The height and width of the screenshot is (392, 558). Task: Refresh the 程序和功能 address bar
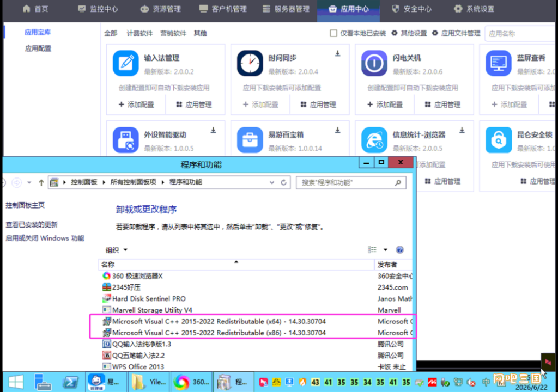point(283,182)
